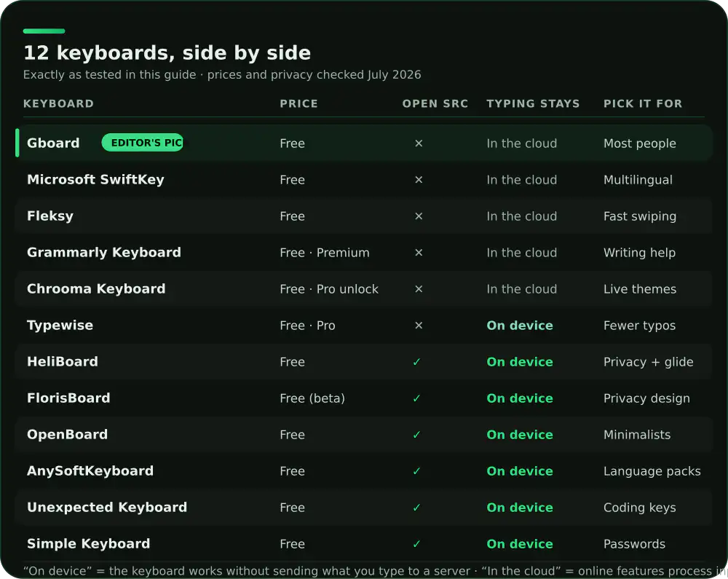The image size is (728, 579).
Task: Click the 'Minimalists' cell
Action: [x=637, y=435]
